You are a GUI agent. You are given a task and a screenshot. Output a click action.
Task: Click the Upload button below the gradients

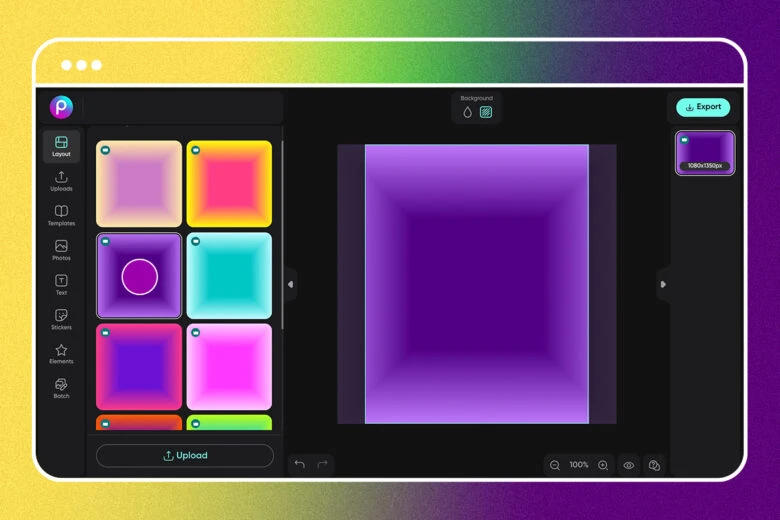(185, 456)
